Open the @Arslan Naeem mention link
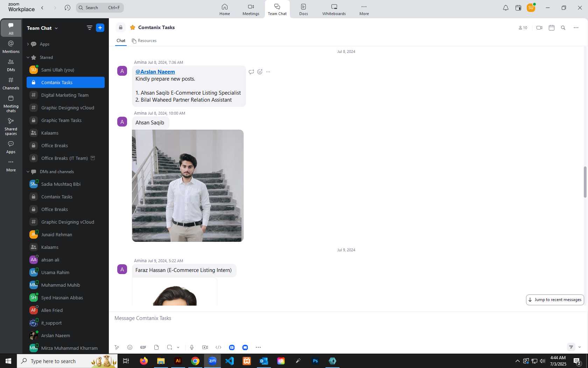 pyautogui.click(x=155, y=71)
